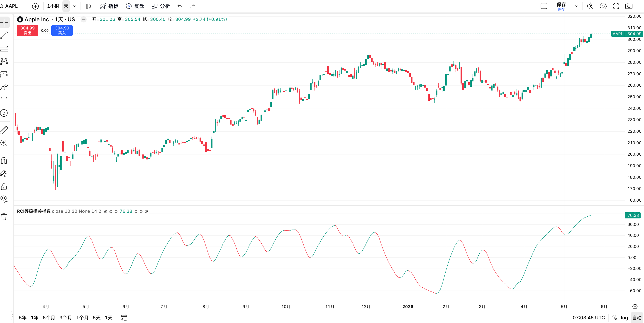Take a chart snapshot with camera icon

[629, 6]
